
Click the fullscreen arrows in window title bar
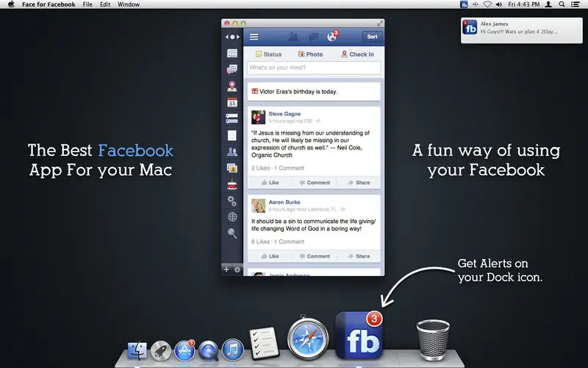click(380, 24)
